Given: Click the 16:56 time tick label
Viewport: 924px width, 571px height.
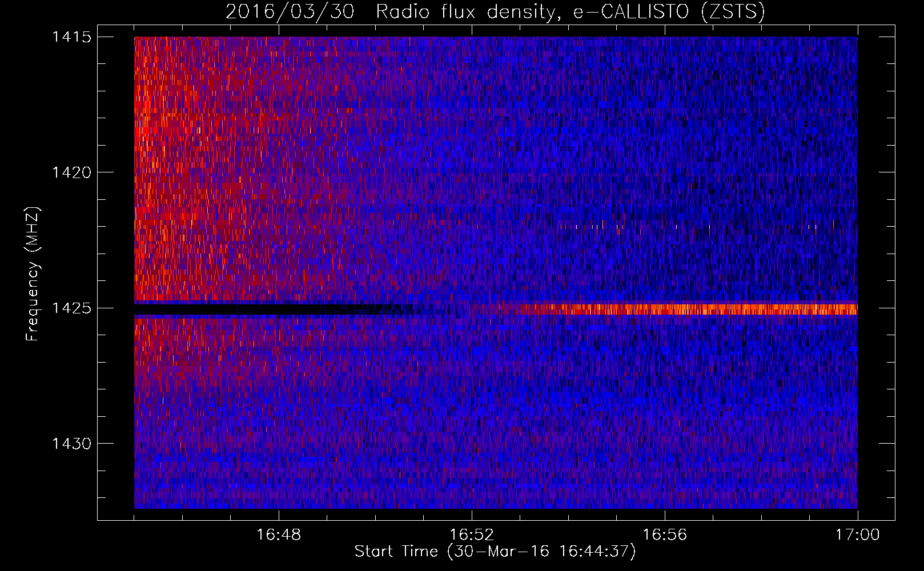Looking at the screenshot, I should click(665, 535).
